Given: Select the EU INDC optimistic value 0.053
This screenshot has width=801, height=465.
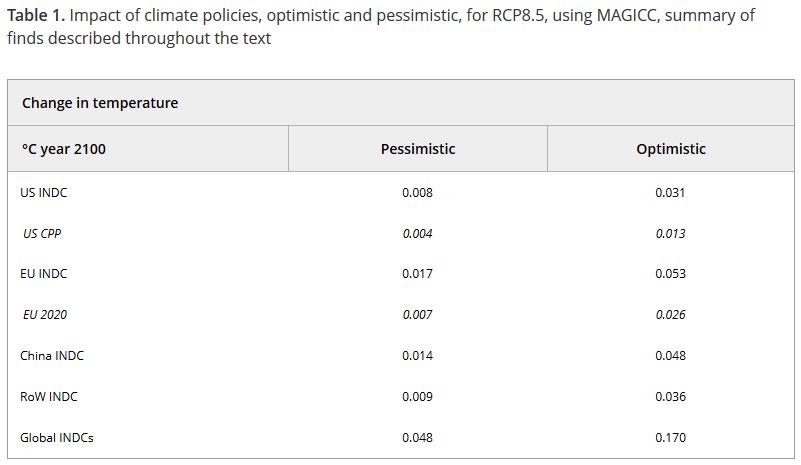Looking at the screenshot, I should click(670, 273).
